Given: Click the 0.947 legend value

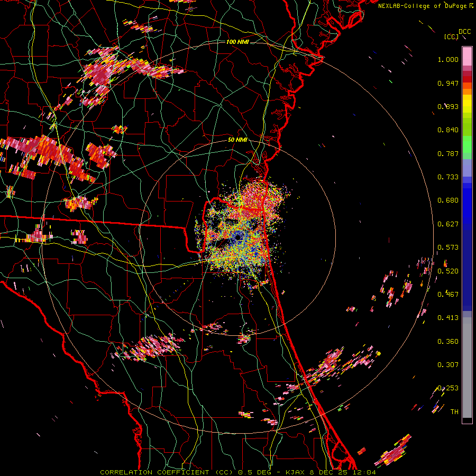Looking at the screenshot, I should point(448,83).
